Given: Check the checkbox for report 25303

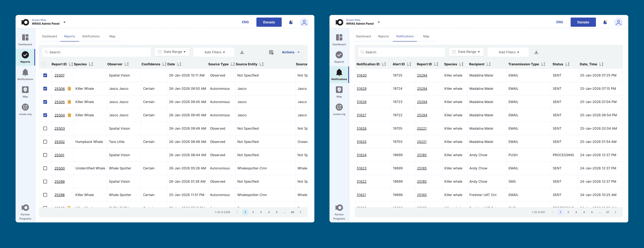Looking at the screenshot, I should point(45,128).
